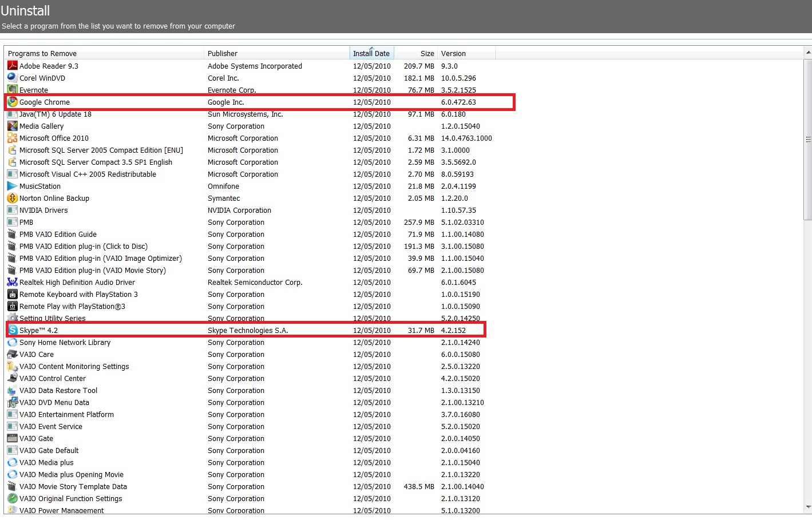812x520 pixels.
Task: Click the VAIO Original Function Settings icon
Action: (x=12, y=498)
